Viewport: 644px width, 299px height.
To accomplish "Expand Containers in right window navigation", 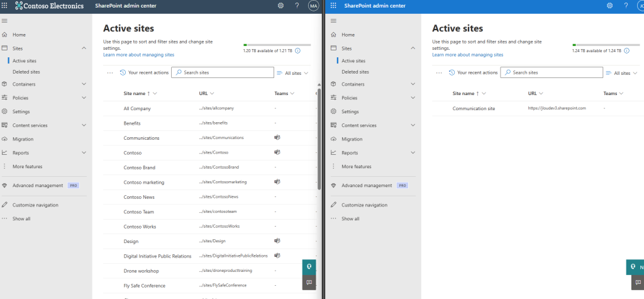I will coord(413,84).
